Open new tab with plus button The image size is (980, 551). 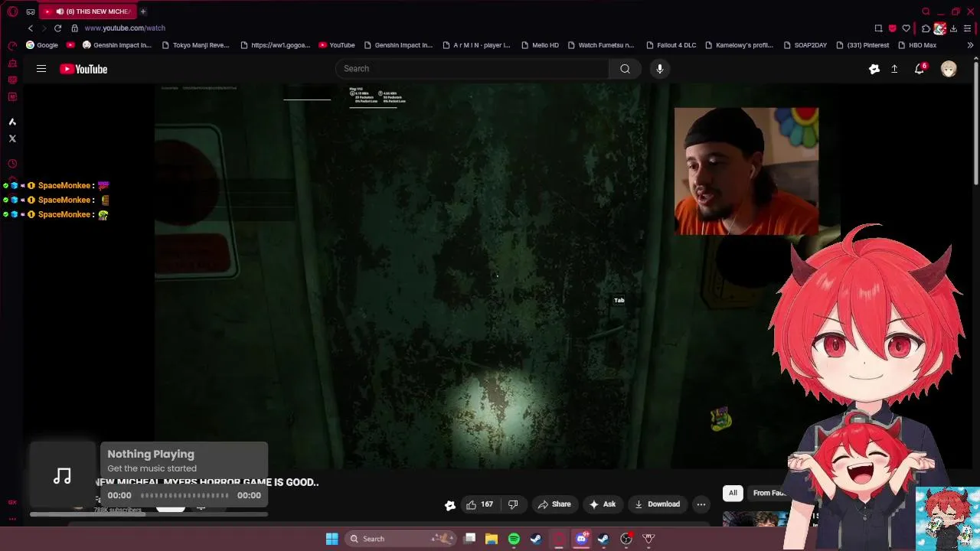coord(142,11)
